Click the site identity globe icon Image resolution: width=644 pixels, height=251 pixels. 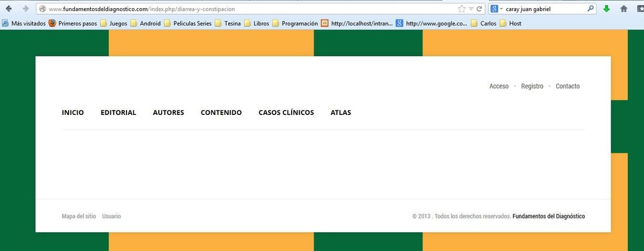(42, 9)
